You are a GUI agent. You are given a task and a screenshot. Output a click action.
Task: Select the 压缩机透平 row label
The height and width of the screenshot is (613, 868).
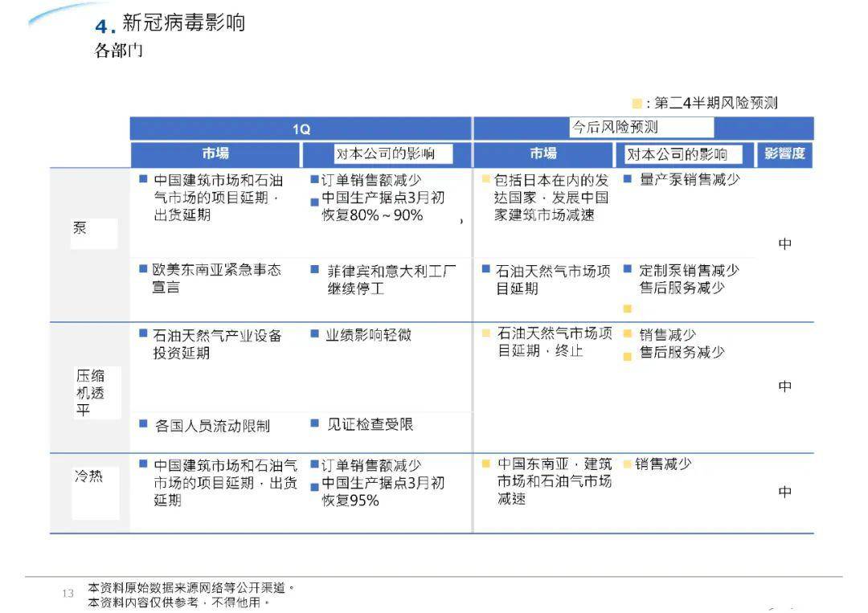point(97,393)
